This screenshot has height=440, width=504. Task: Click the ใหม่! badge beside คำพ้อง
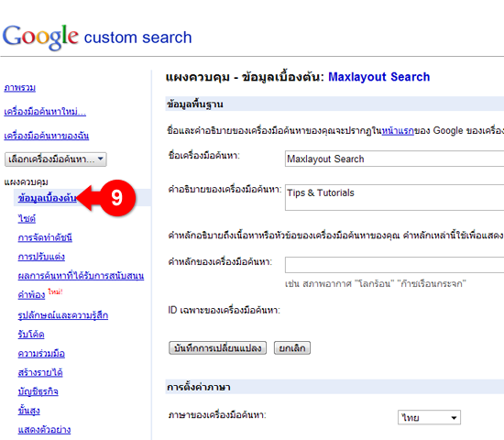[55, 291]
